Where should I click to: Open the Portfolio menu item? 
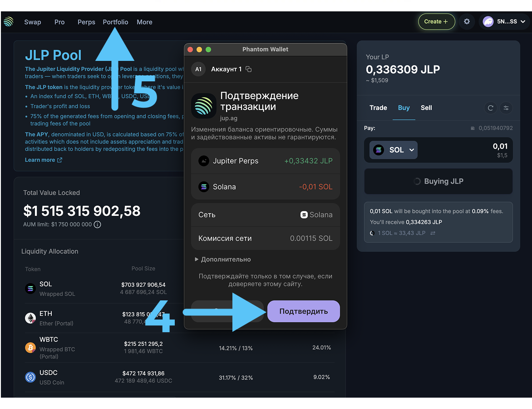[115, 22]
